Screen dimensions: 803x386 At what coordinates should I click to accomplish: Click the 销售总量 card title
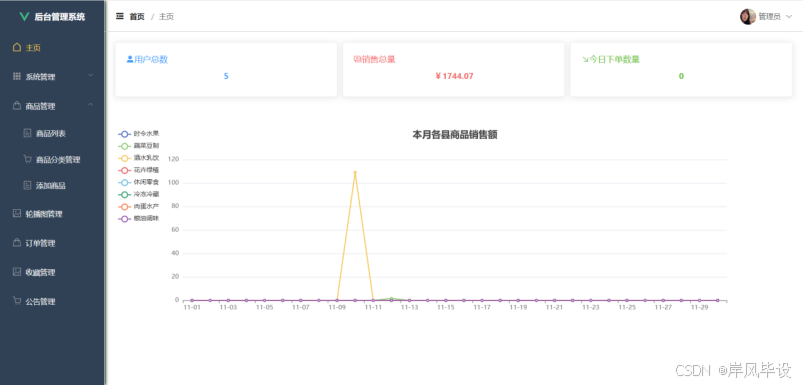point(378,59)
